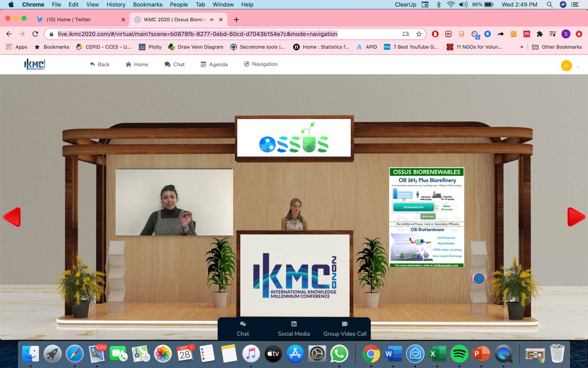Open Spotlight search in the menu bar
The width and height of the screenshot is (588, 368).
[550, 4]
